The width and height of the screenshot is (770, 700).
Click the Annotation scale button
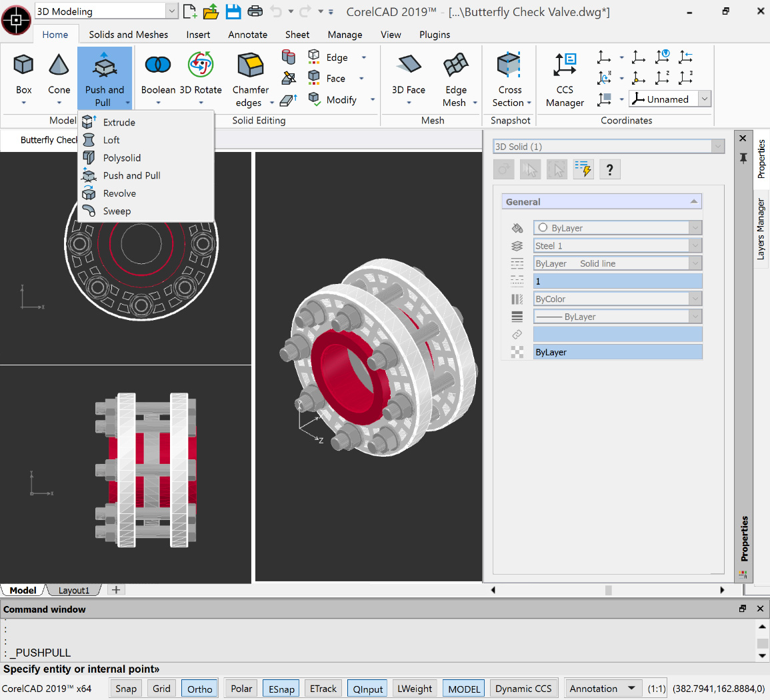pyautogui.click(x=603, y=689)
